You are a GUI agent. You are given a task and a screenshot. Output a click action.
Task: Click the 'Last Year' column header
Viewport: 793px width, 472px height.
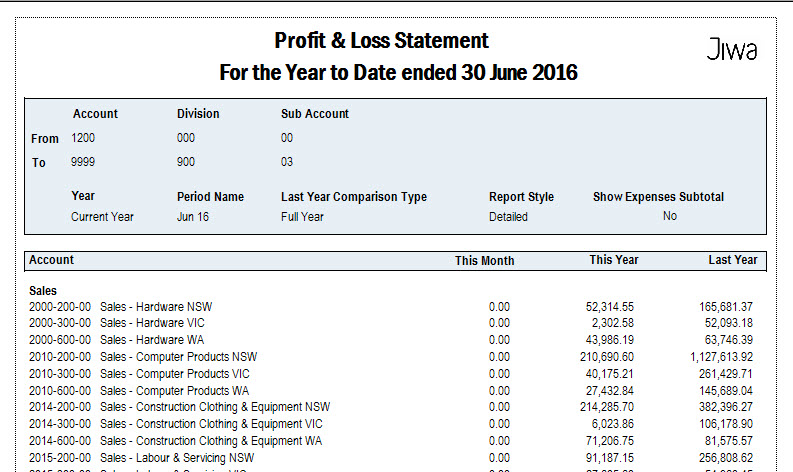(x=733, y=260)
